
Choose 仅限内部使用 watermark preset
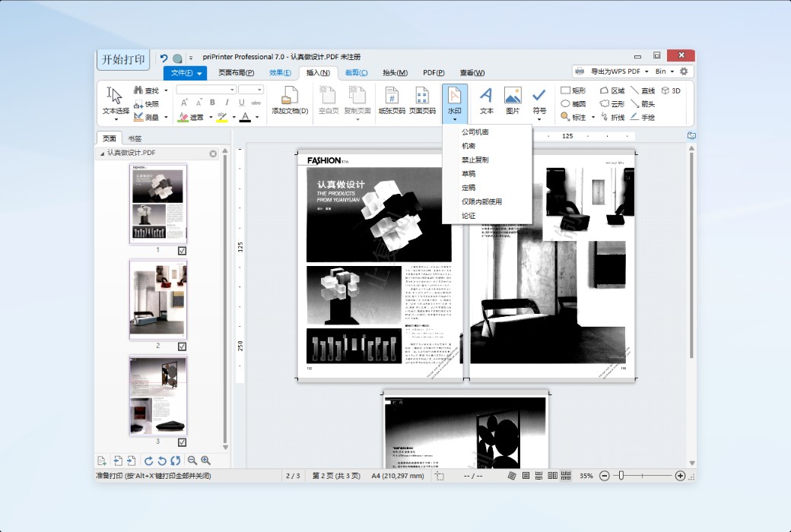click(x=487, y=201)
